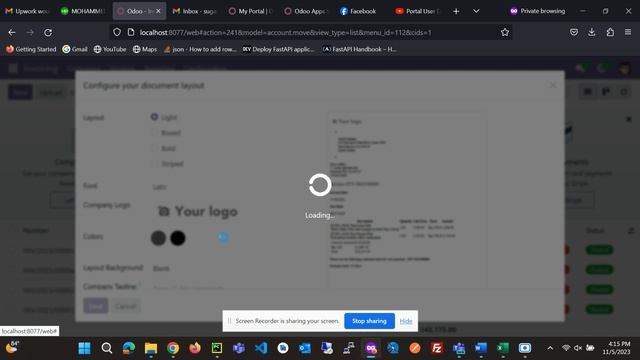640x360 pixels.
Task: Open the orange Postman taskbar icon
Action: coord(415,348)
